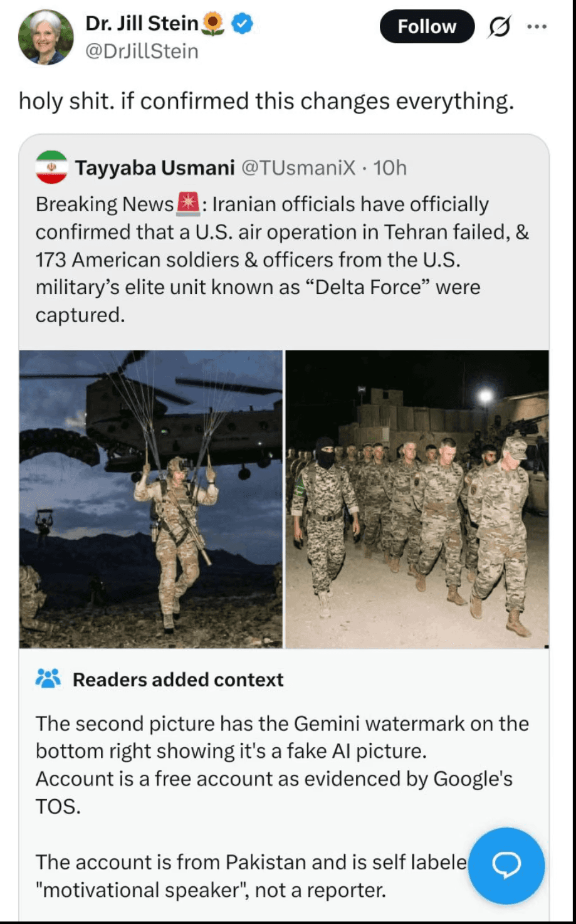Open the Dr. Jill Stein display name
The width and height of the screenshot is (576, 924).
pyautogui.click(x=142, y=24)
